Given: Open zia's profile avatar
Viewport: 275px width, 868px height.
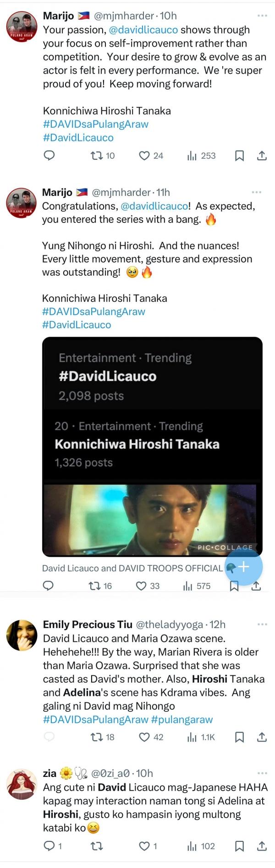Looking at the screenshot, I should [x=22, y=785].
